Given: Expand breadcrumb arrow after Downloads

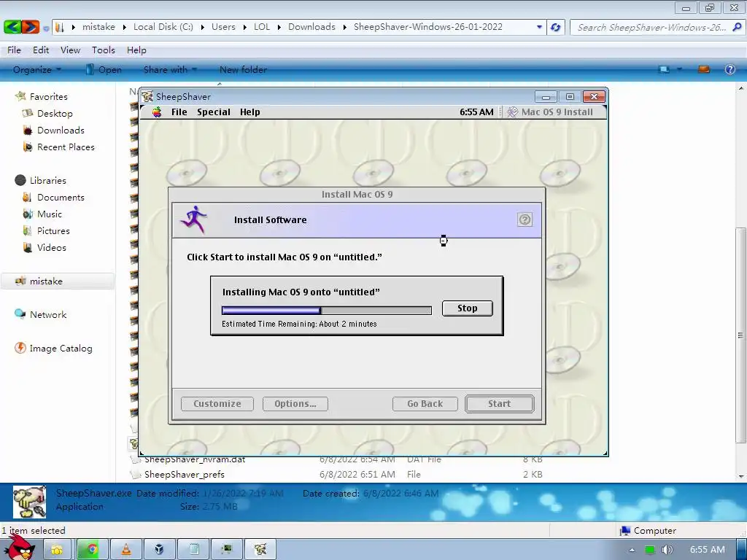Looking at the screenshot, I should point(344,27).
